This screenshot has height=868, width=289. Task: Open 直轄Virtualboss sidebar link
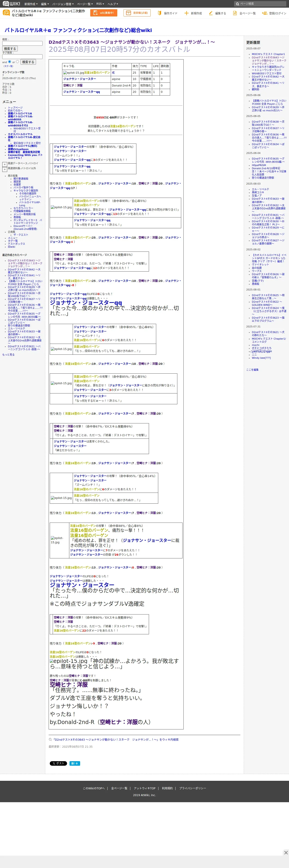18,149
